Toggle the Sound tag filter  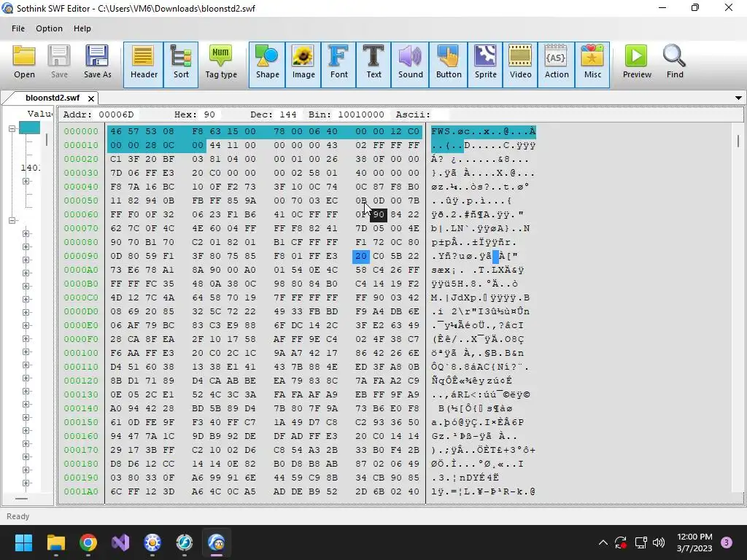coord(410,65)
